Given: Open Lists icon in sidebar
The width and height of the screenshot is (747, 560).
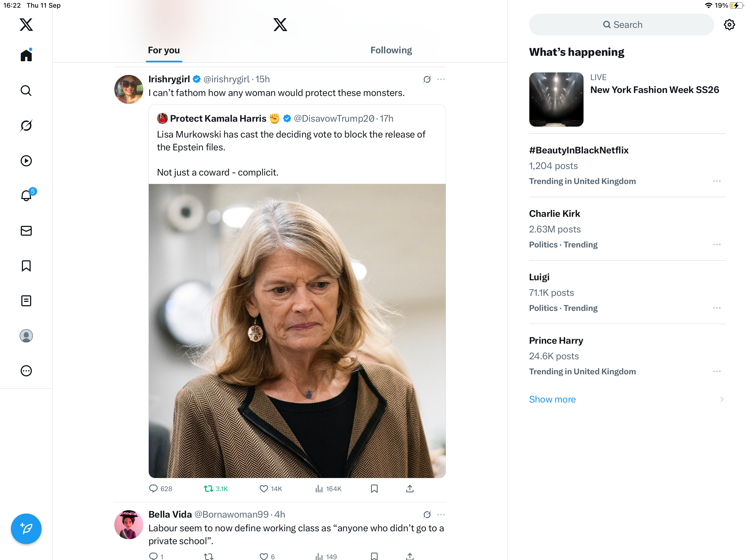Looking at the screenshot, I should [x=26, y=301].
